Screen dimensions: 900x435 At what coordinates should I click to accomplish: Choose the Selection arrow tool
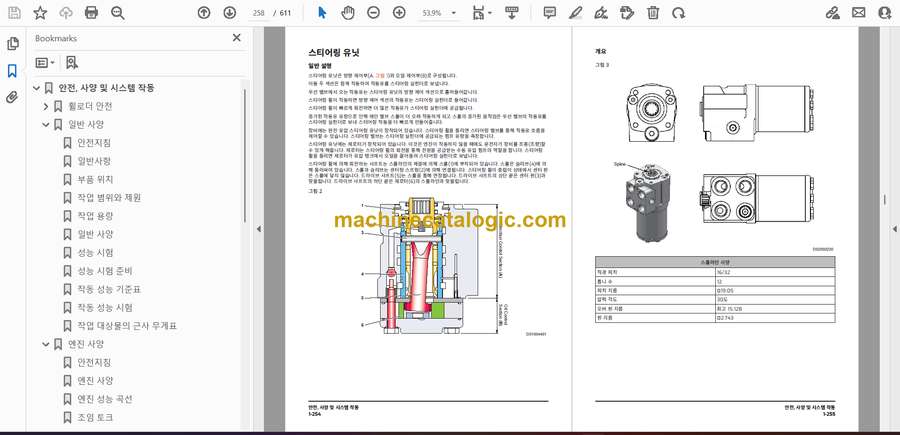pos(322,13)
